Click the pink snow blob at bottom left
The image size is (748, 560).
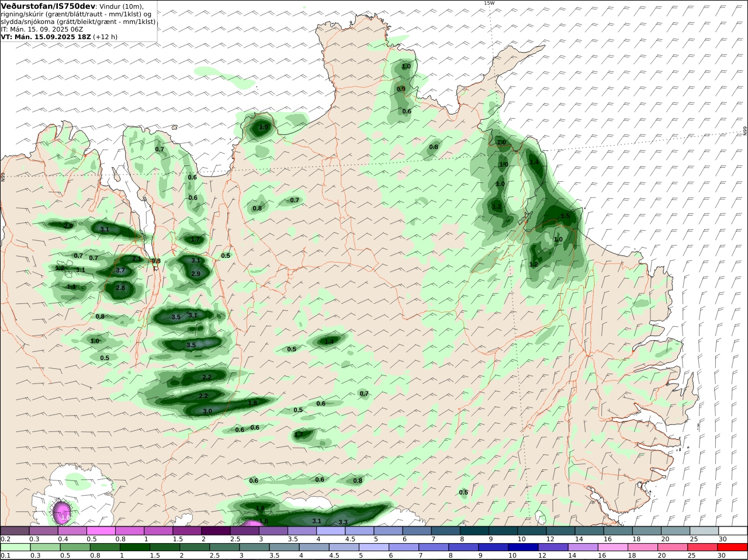click(63, 513)
